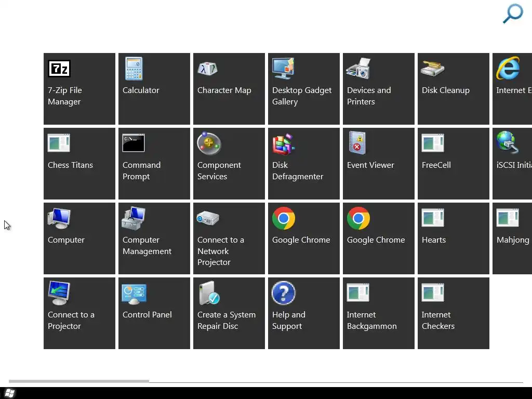Click the "Internet Backgammon" label
The image size is (532, 399).
pyautogui.click(x=372, y=320)
